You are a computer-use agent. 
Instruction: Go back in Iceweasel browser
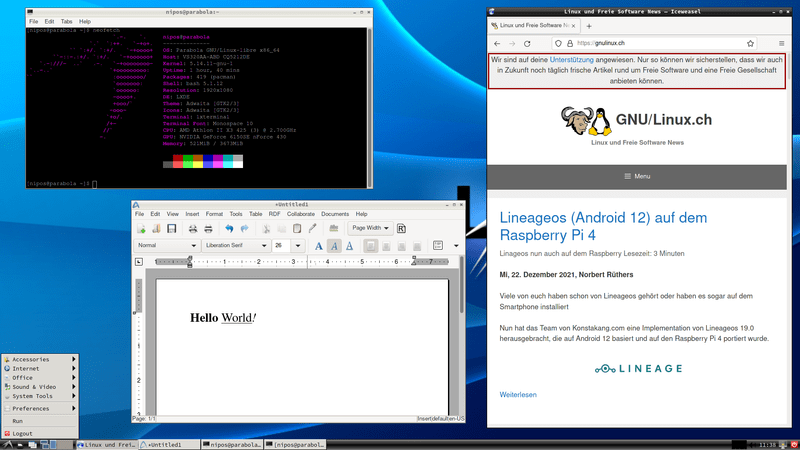(497, 43)
